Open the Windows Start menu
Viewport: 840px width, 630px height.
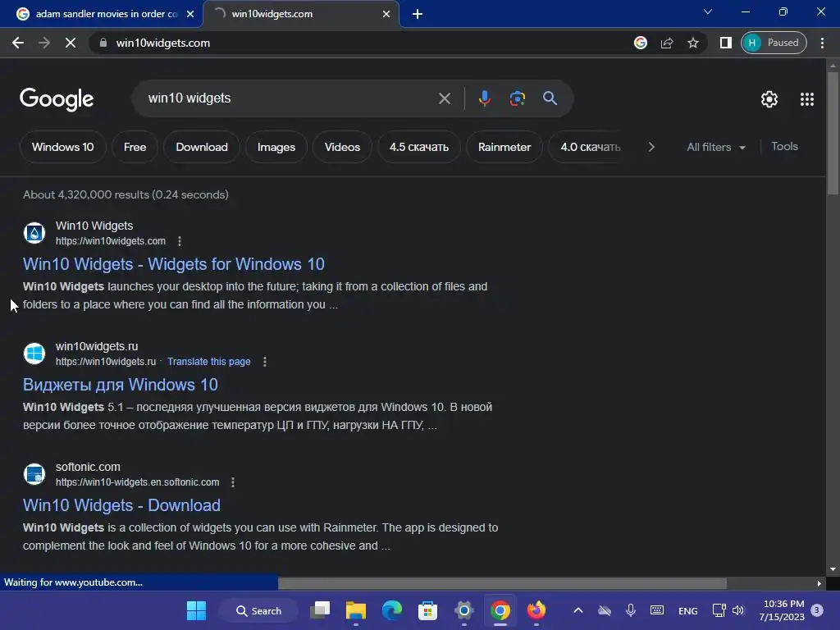click(196, 610)
